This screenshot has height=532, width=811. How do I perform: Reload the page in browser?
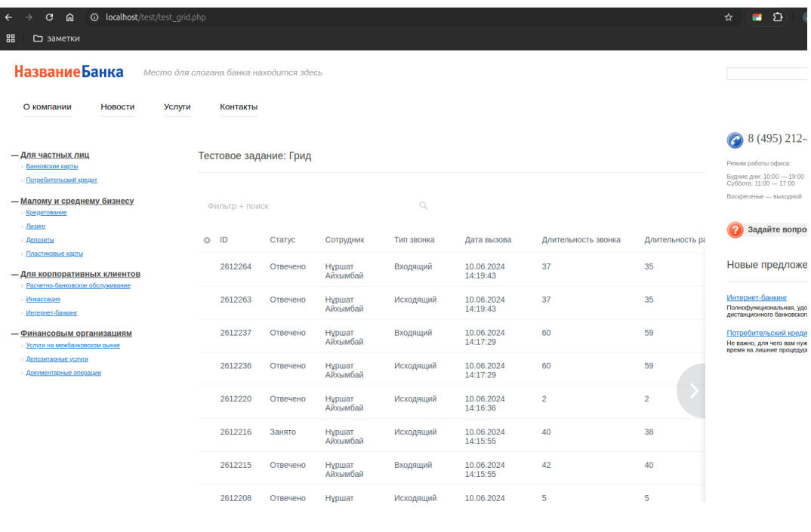pos(50,17)
